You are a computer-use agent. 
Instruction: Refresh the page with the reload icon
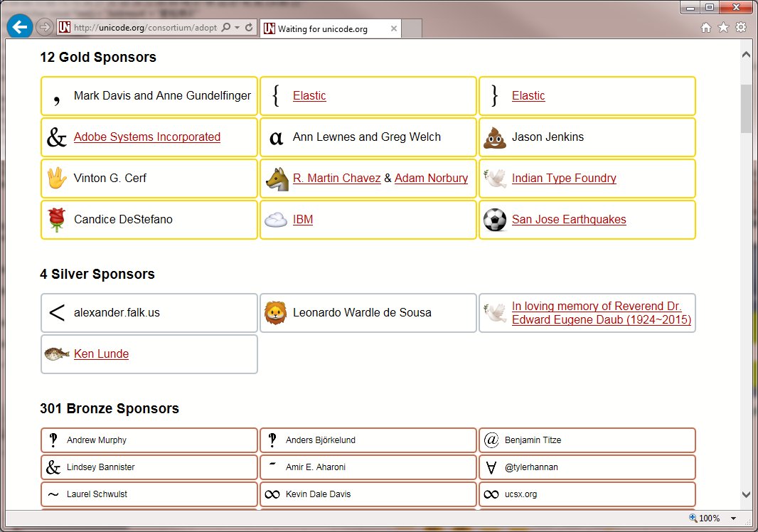point(249,28)
